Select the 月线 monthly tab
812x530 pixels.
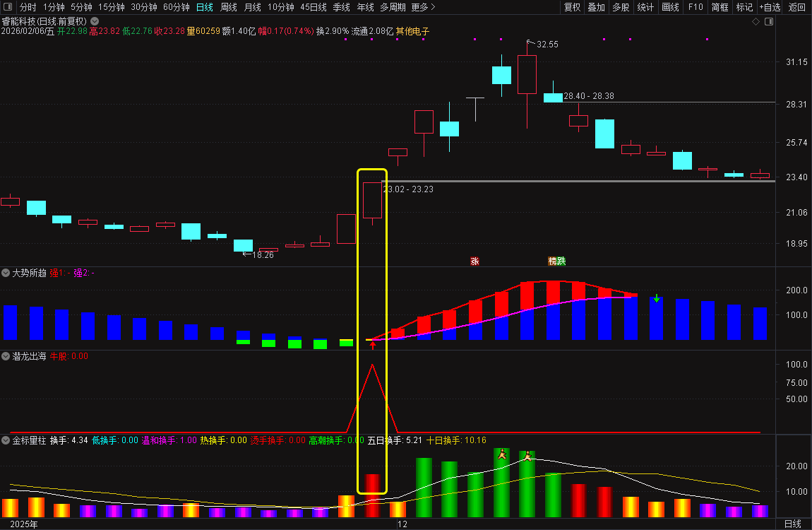(252, 7)
